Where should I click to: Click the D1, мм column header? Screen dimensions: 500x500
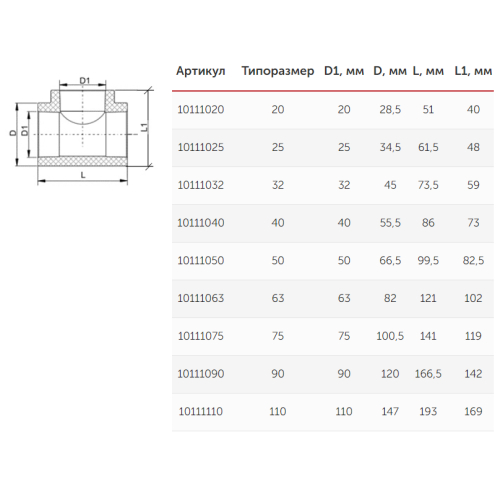(x=344, y=71)
